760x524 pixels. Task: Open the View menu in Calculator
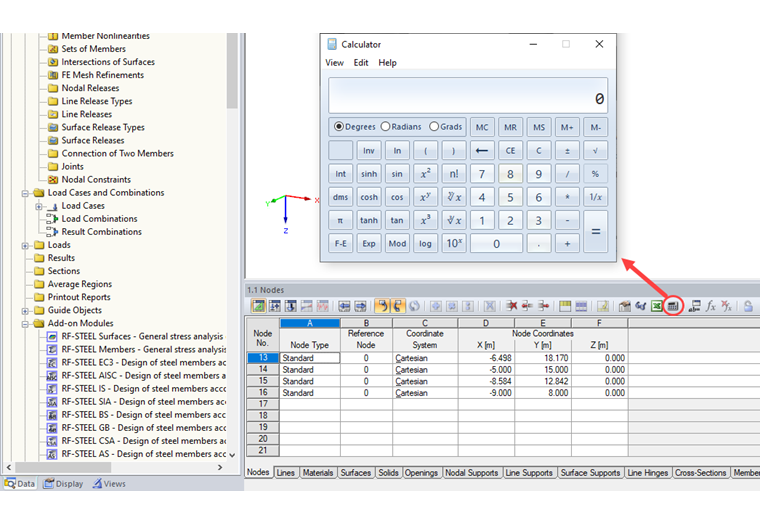[x=334, y=63]
